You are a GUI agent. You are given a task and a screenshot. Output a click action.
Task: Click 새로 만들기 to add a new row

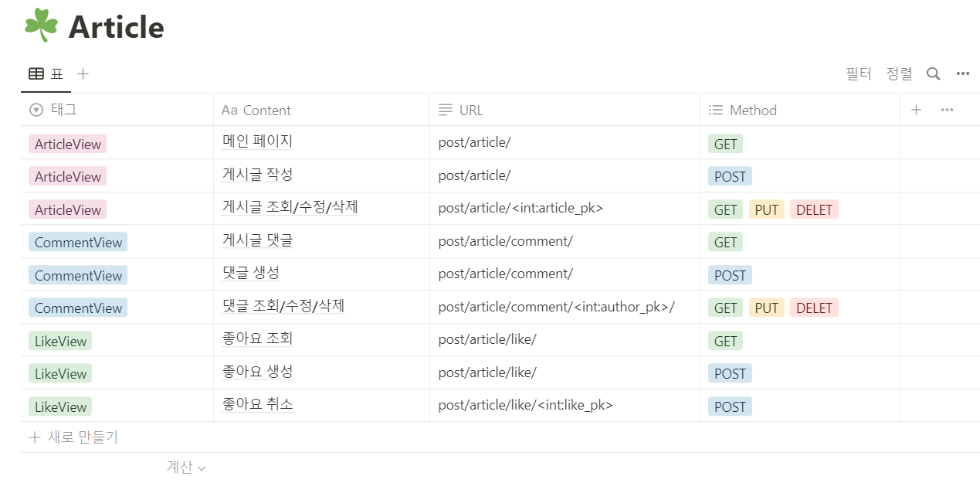click(x=73, y=437)
